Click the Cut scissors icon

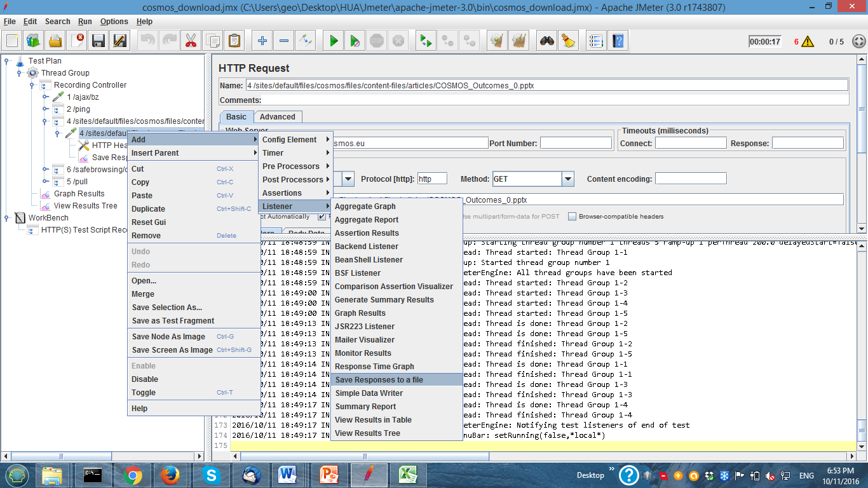(x=191, y=41)
